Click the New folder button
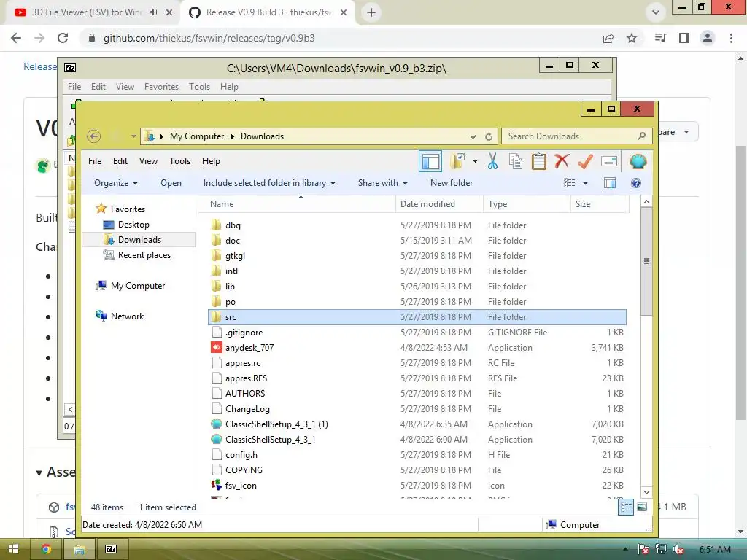Viewport: 747px width, 560px height. (451, 183)
